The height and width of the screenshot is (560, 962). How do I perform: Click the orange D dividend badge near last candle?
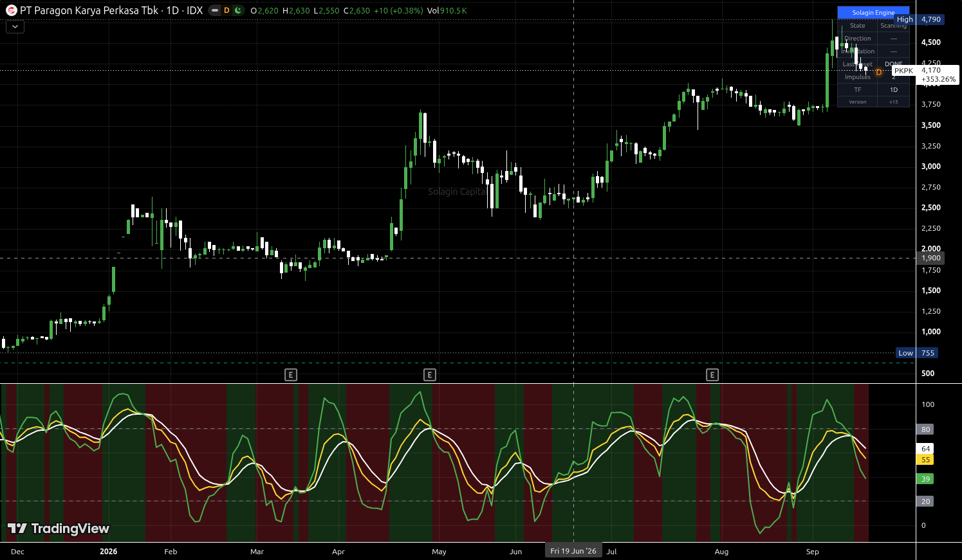click(x=879, y=73)
